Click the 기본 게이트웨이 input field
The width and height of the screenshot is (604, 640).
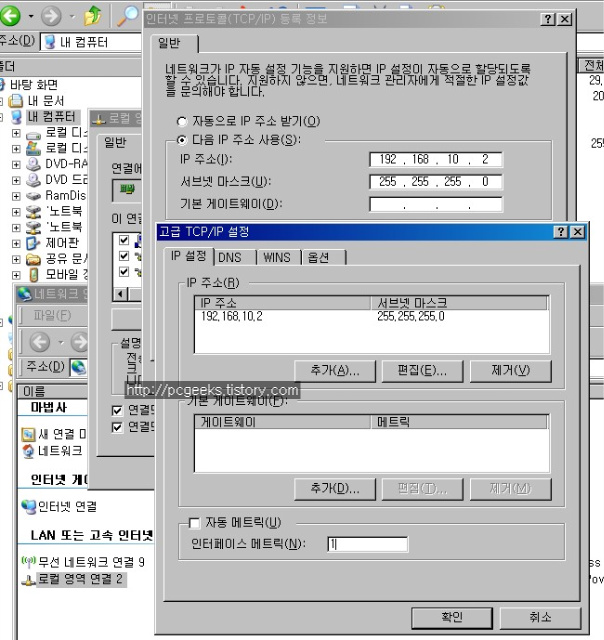tap(435, 204)
